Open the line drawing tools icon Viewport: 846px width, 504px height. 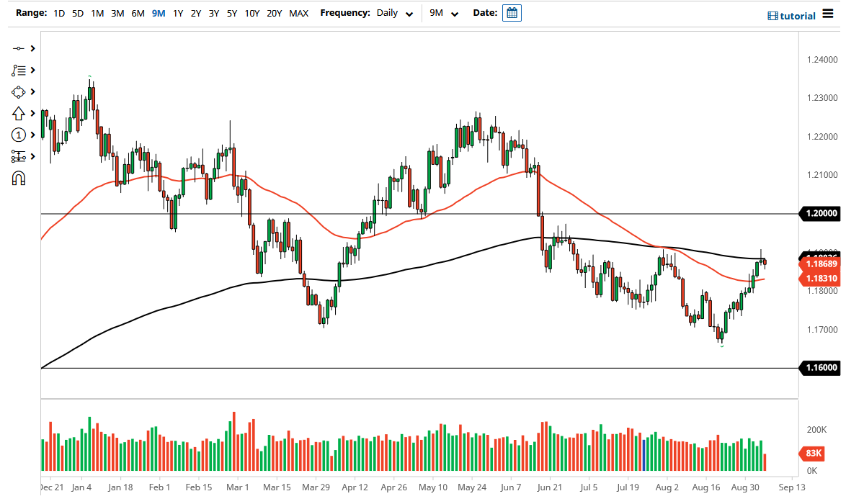pyautogui.click(x=18, y=48)
